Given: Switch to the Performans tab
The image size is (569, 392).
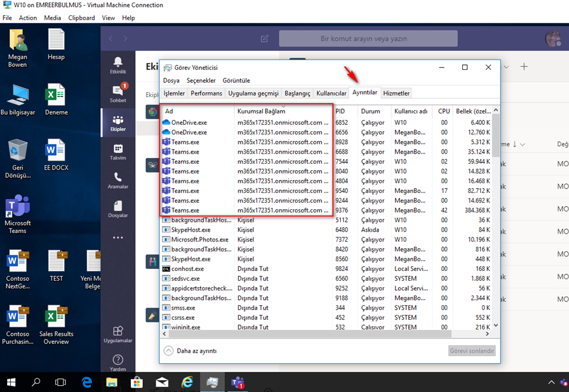Looking at the screenshot, I should 207,93.
